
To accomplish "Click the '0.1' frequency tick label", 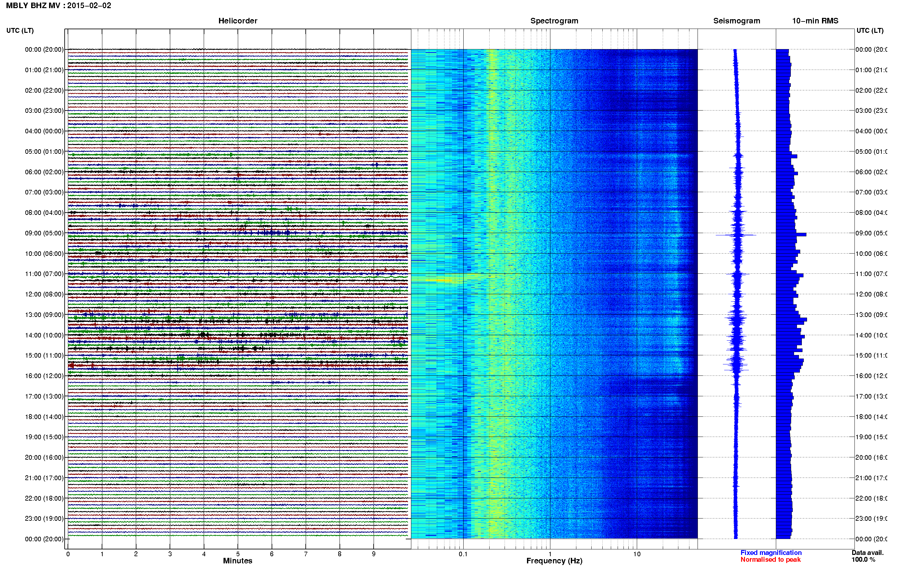I will [463, 554].
